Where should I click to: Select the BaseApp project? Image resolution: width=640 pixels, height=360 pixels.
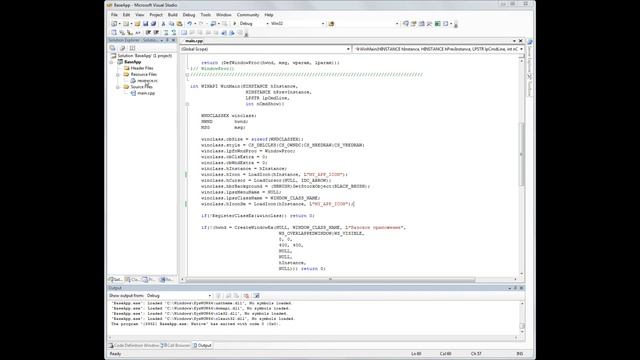pos(133,62)
